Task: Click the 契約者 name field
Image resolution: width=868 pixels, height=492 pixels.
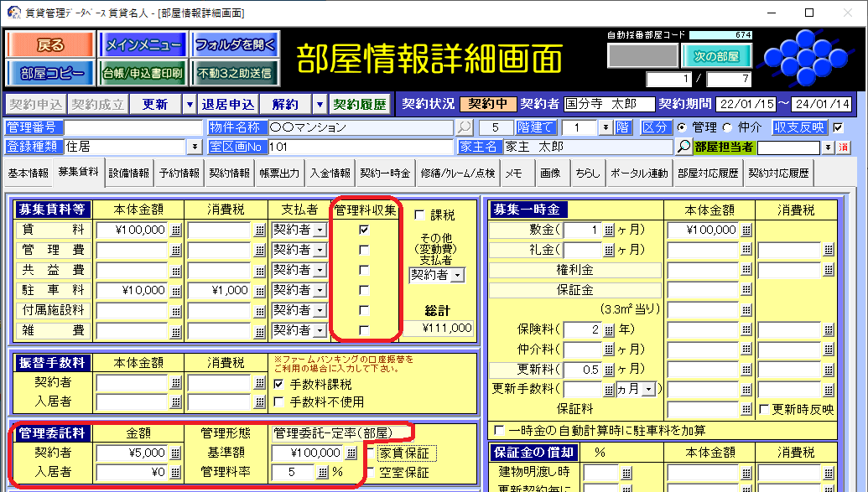Action: point(609,104)
